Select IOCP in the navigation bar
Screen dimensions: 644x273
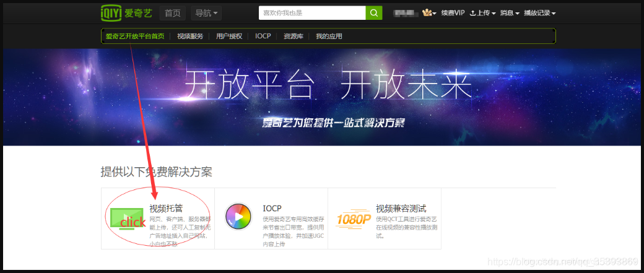click(263, 36)
